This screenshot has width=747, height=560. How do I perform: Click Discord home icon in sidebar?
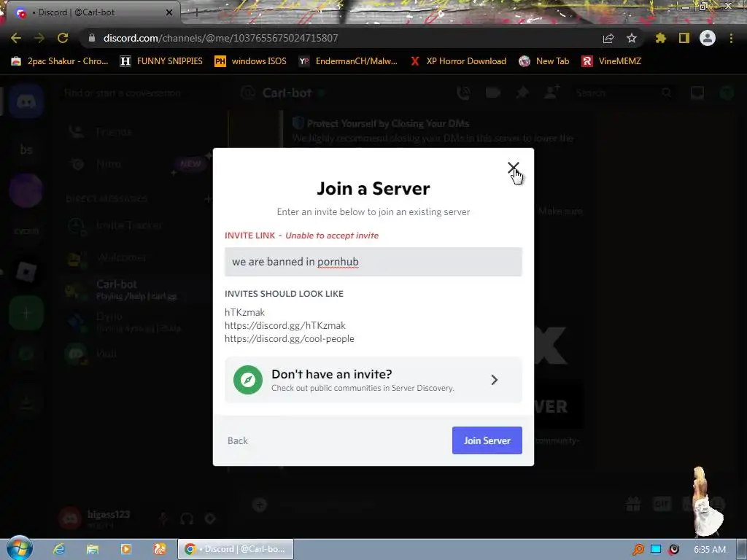pos(26,101)
